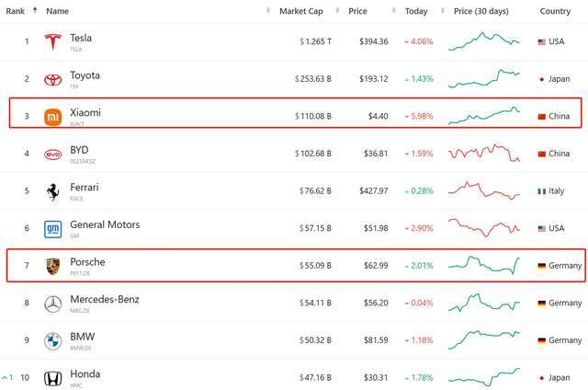Click BYD's 30-day price chart
588x390 pixels.
484,153
